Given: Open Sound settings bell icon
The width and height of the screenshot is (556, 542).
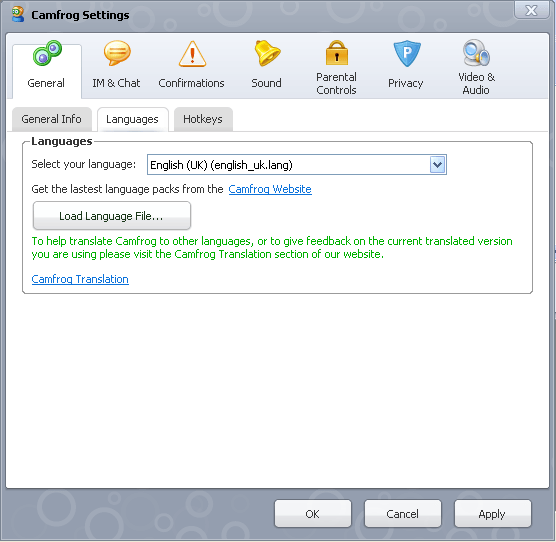Looking at the screenshot, I should 267,53.
